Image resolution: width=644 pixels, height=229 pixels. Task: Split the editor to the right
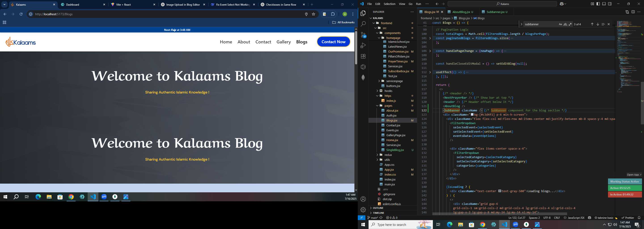(x=633, y=12)
